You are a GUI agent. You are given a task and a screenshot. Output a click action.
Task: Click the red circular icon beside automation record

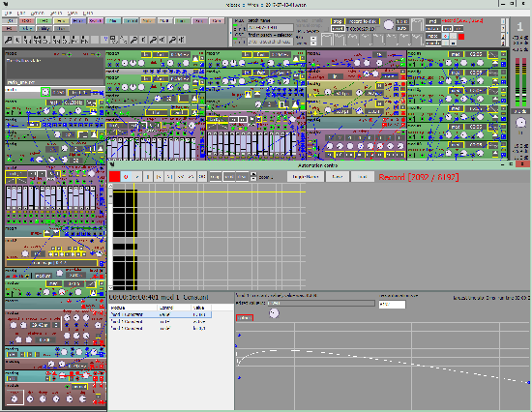[126, 176]
